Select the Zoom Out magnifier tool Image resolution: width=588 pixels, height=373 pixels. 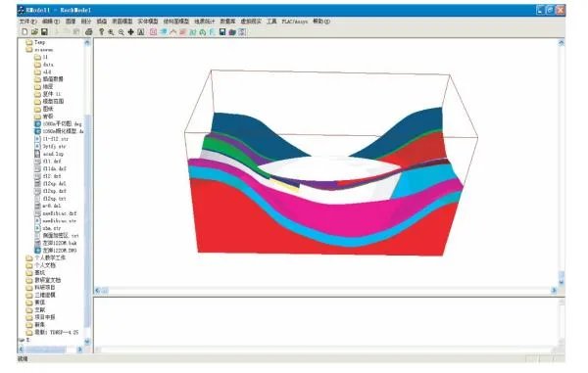(x=122, y=32)
